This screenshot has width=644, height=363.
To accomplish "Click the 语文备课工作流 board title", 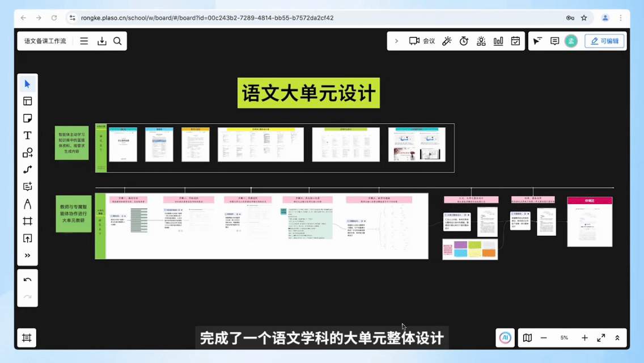I will point(45,41).
